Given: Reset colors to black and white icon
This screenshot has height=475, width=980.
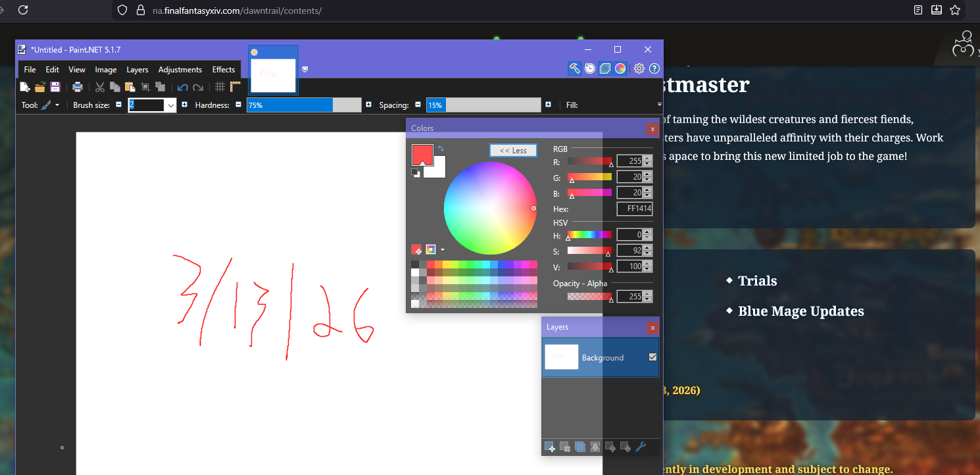Looking at the screenshot, I should (416, 173).
